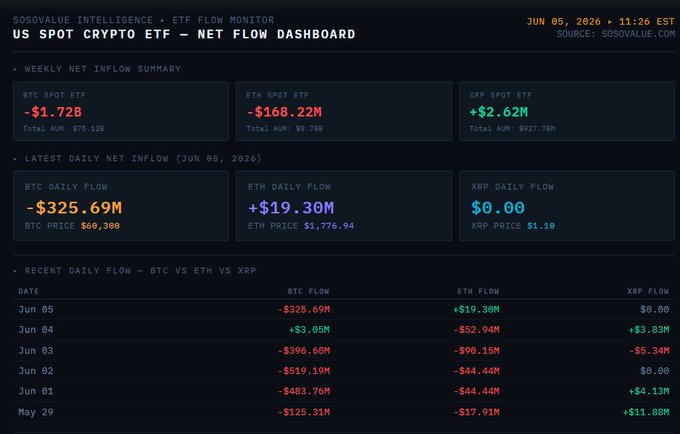Click the Jun 01 BTC flow -$483.76M
This screenshot has height=434, width=680.
click(x=304, y=392)
